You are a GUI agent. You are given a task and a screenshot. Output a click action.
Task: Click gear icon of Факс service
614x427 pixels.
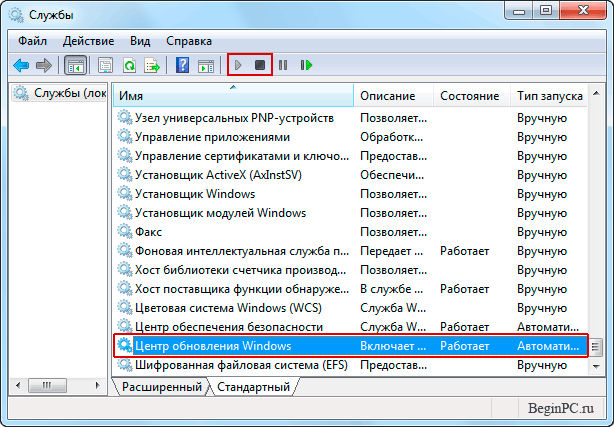click(125, 231)
